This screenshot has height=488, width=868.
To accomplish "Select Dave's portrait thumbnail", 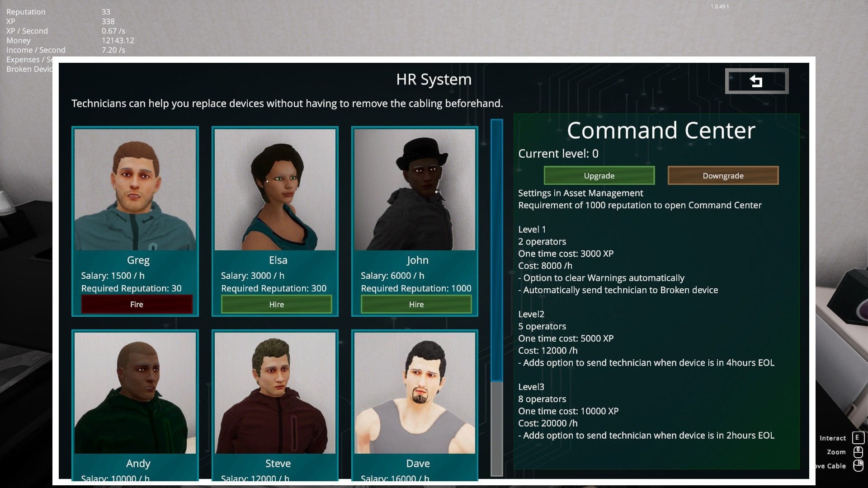I will point(415,393).
